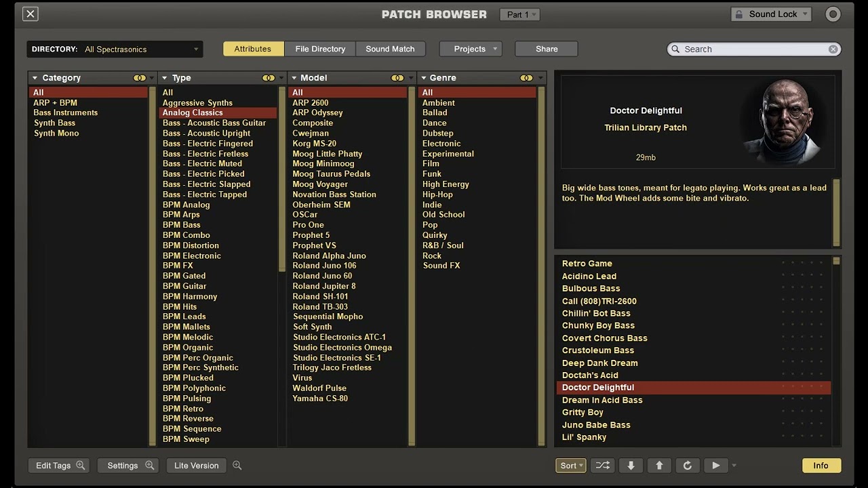Click the link rings icon in Type header
This screenshot has width=868, height=488.
coord(269,78)
